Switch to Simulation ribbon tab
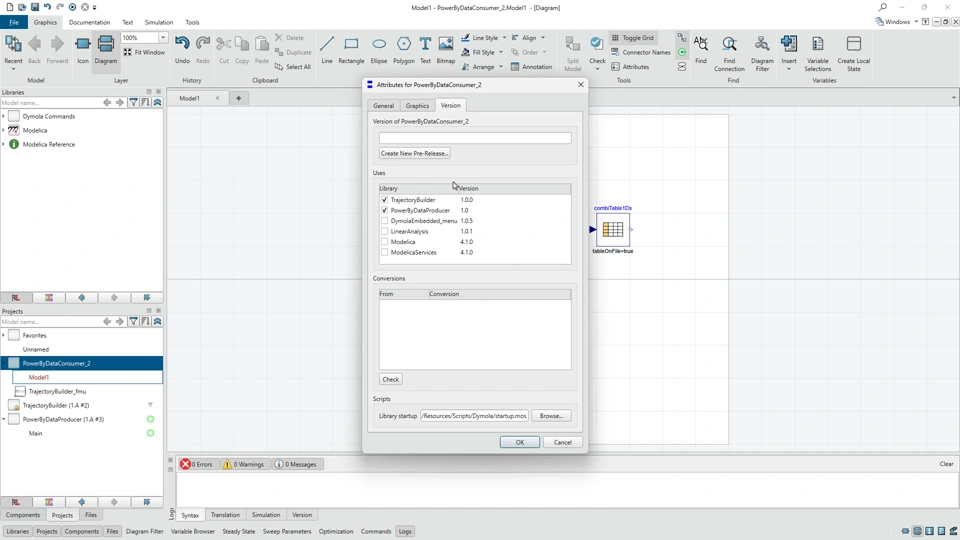 point(159,22)
